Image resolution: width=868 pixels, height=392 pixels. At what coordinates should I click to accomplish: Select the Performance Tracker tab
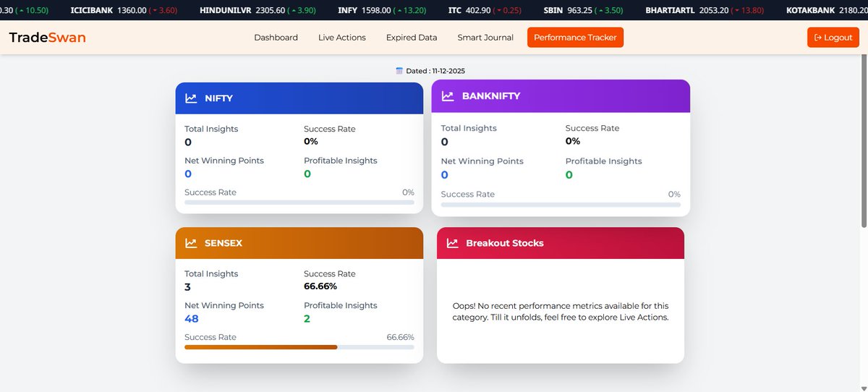click(x=575, y=38)
